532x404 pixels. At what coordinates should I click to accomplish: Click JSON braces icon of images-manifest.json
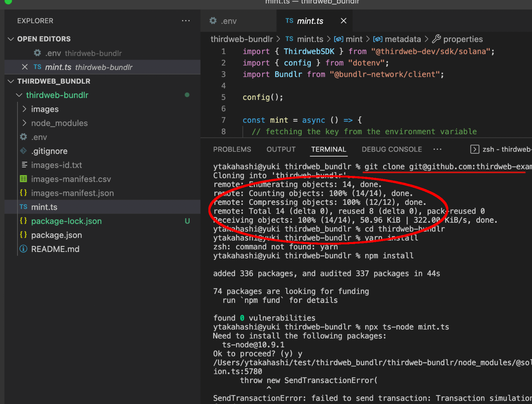24,193
